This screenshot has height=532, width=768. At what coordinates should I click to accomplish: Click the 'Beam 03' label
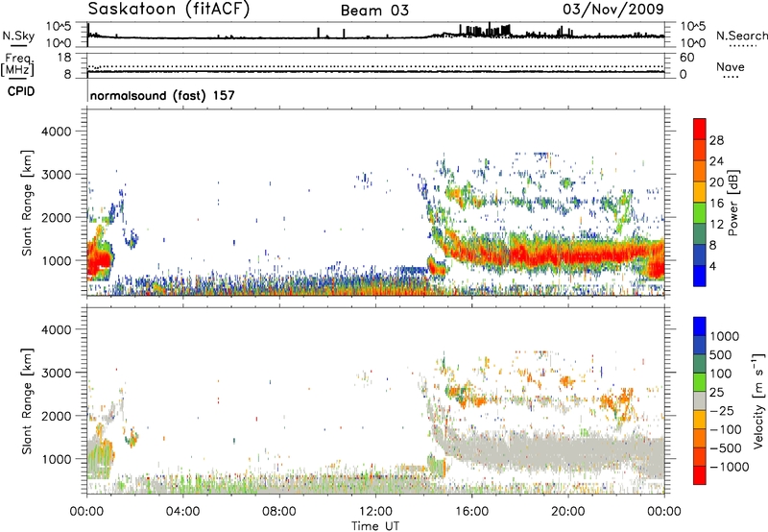pos(374,11)
